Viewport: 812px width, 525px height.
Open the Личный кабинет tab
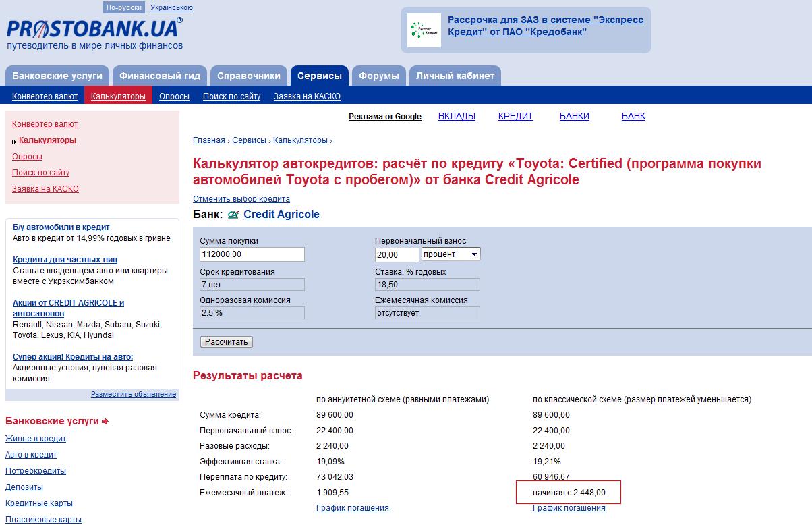(455, 76)
